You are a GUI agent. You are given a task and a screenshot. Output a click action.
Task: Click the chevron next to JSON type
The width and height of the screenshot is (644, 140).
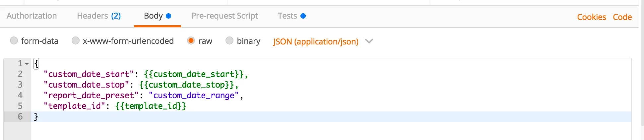click(x=369, y=41)
